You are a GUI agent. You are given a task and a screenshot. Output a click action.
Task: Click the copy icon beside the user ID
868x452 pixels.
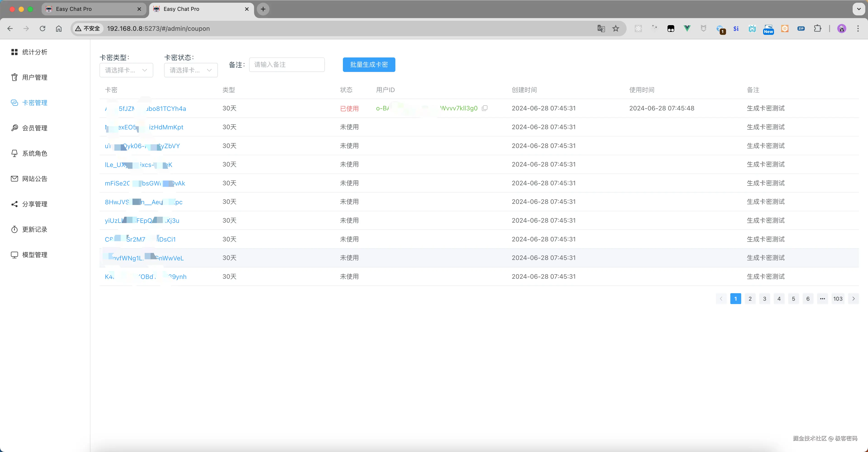click(485, 108)
